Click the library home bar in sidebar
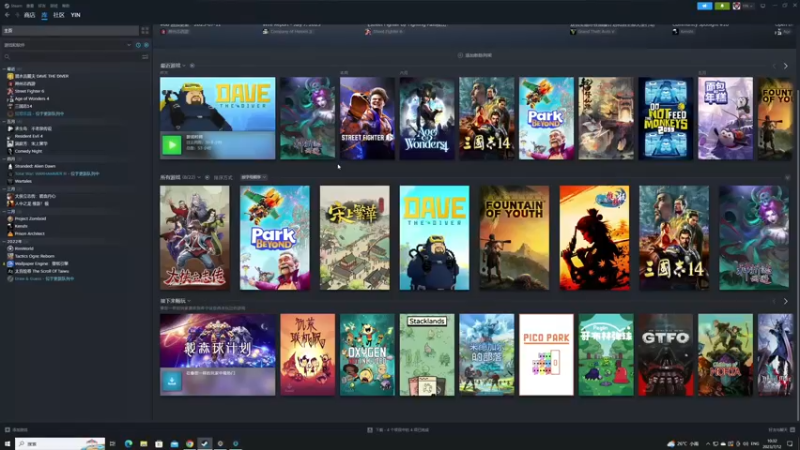800x450 pixels. point(70,31)
